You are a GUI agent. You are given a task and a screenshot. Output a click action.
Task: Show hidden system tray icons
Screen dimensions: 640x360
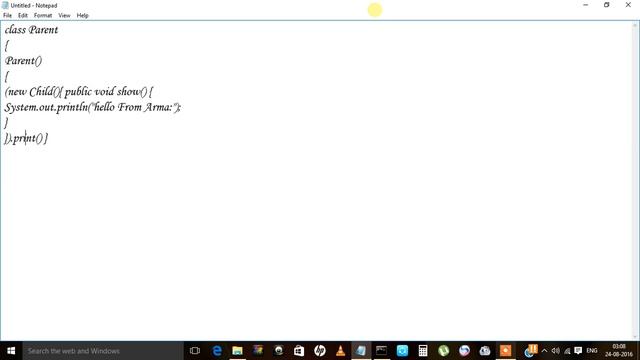[x=544, y=351]
